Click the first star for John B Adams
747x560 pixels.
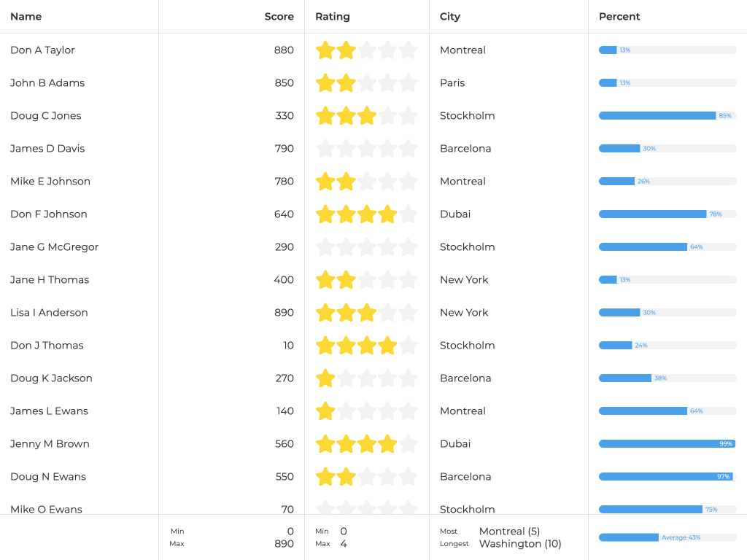(325, 83)
